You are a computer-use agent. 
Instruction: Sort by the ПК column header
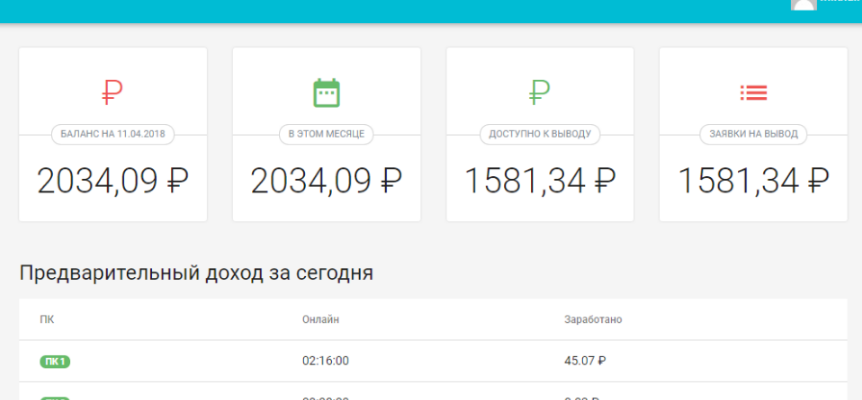pos(47,319)
